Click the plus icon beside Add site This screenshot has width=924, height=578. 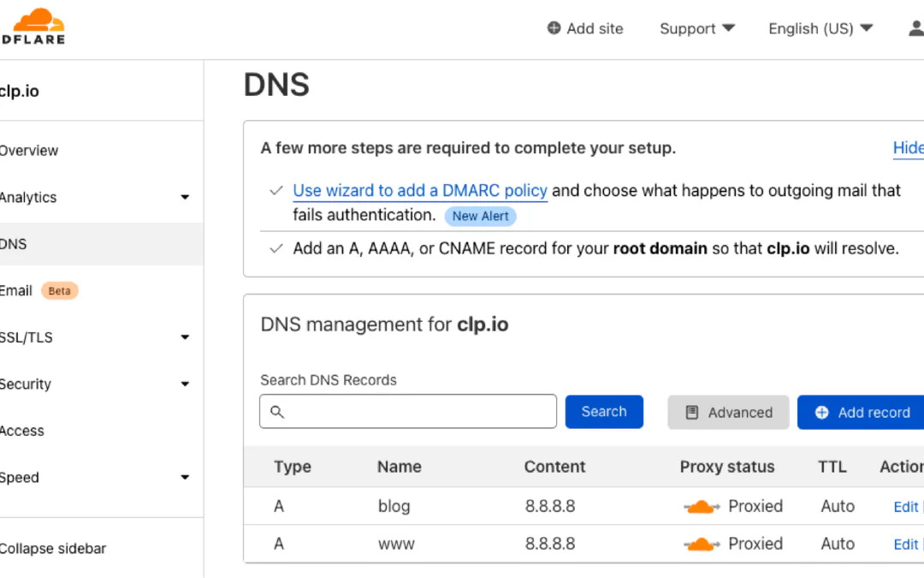point(554,27)
